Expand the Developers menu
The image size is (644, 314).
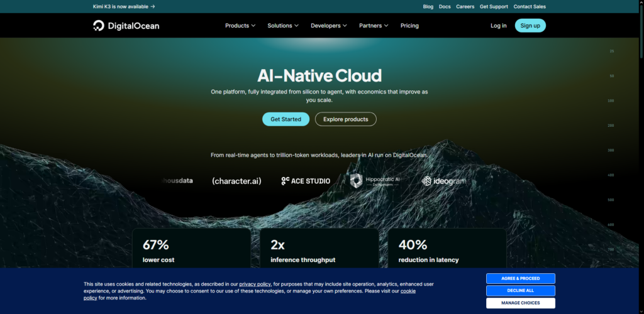click(328, 25)
